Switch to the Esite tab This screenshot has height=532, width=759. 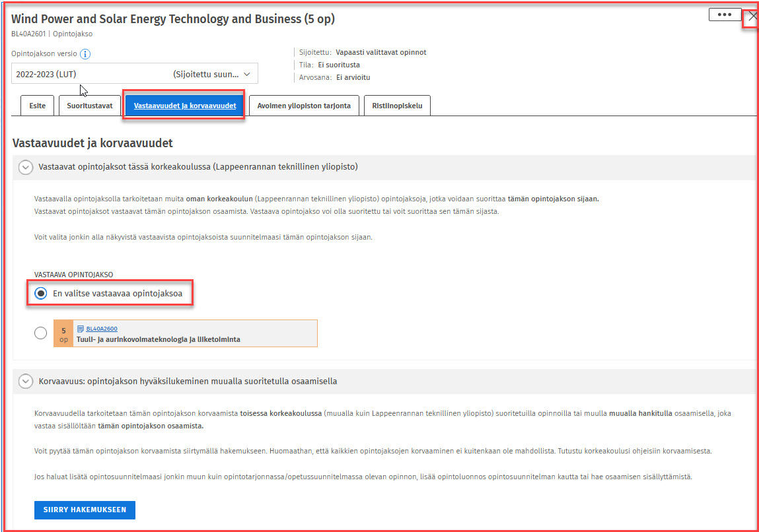(37, 106)
